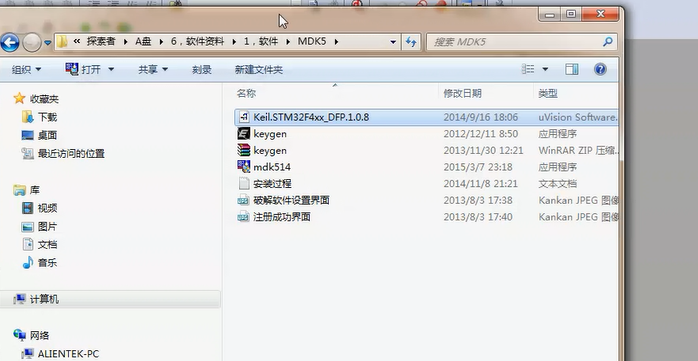The width and height of the screenshot is (698, 361).
Task: Go back with the blue back arrow
Action: tap(10, 43)
